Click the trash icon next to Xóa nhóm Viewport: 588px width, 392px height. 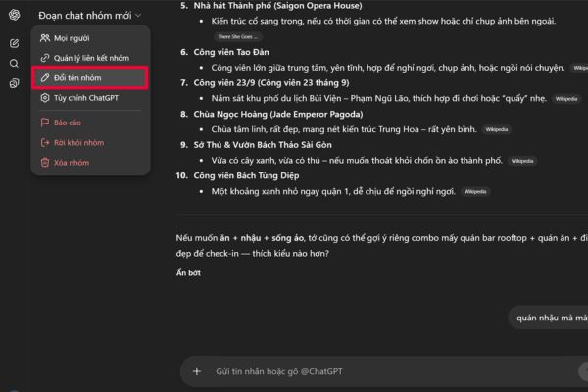point(45,163)
